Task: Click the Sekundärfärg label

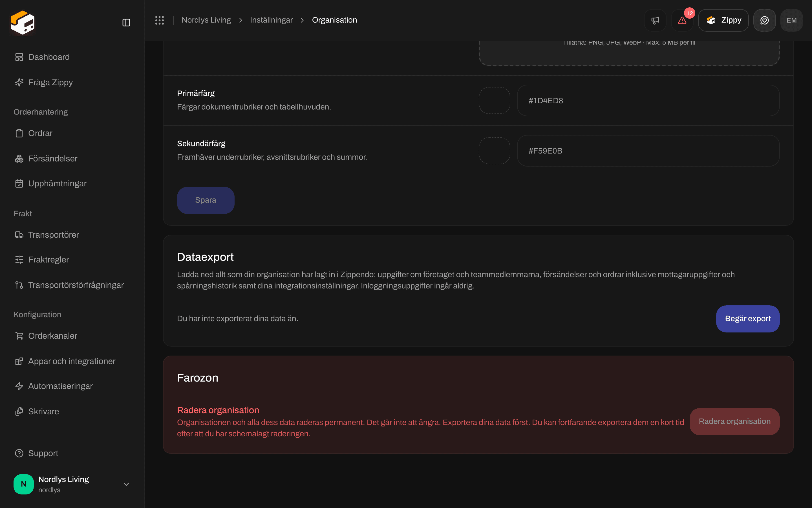Action: [201, 143]
